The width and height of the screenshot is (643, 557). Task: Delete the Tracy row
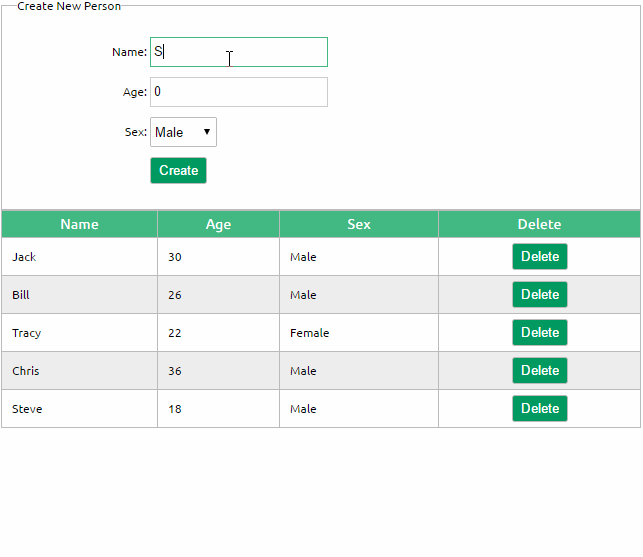[x=540, y=332]
